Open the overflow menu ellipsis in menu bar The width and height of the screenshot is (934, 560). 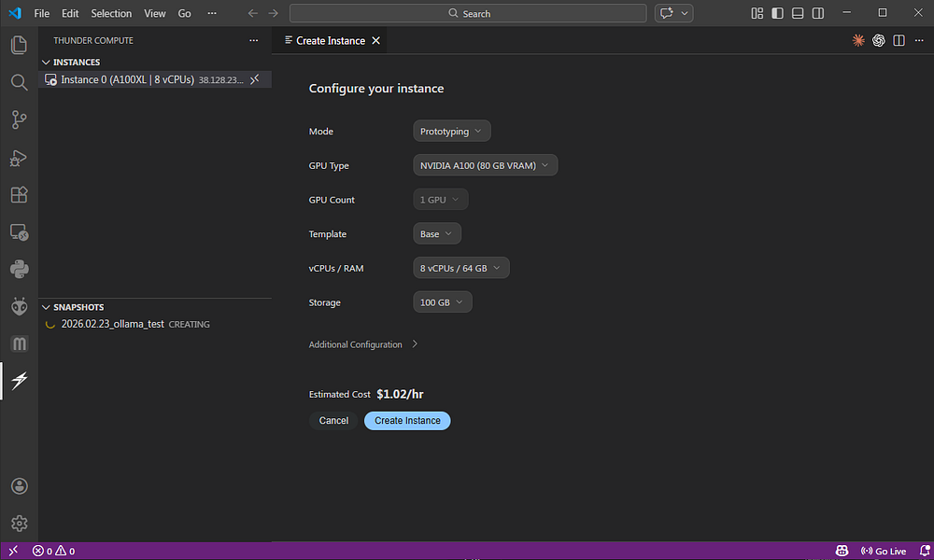pyautogui.click(x=212, y=13)
